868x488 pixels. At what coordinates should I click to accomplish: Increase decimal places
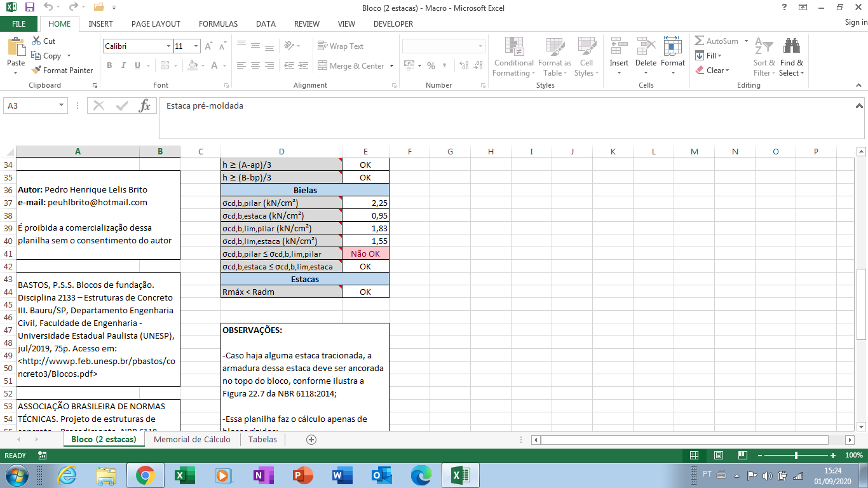463,65
